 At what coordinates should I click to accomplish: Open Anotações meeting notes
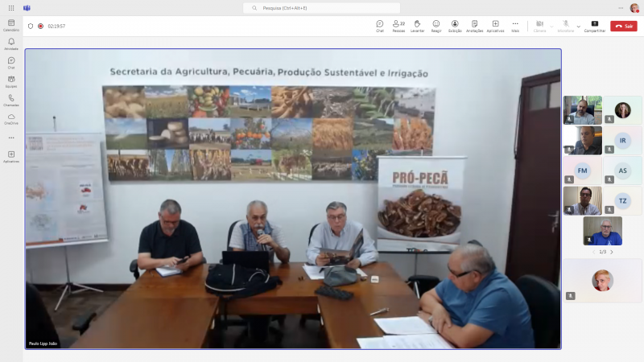click(474, 26)
